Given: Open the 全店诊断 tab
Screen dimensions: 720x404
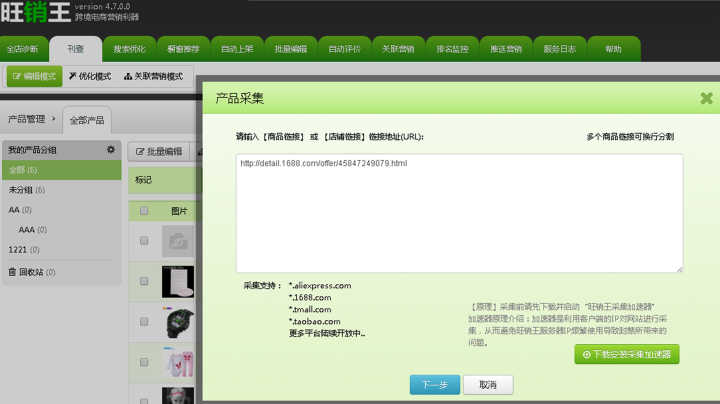Looking at the screenshot, I should (x=23, y=49).
